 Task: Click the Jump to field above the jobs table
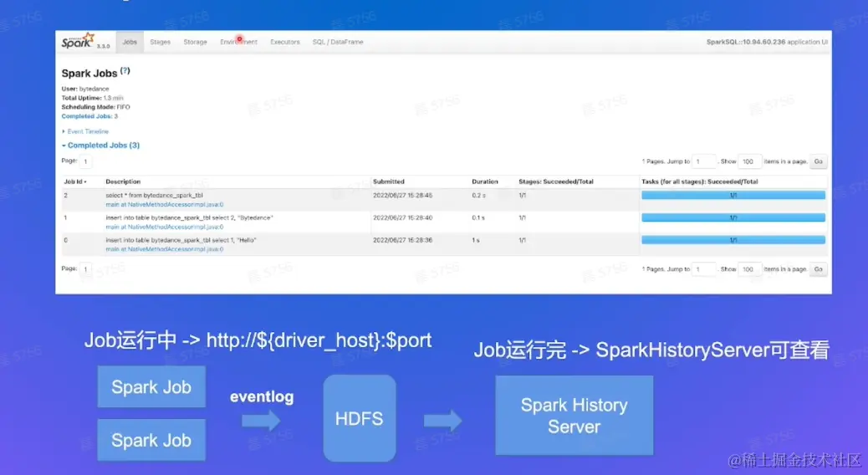(x=703, y=161)
